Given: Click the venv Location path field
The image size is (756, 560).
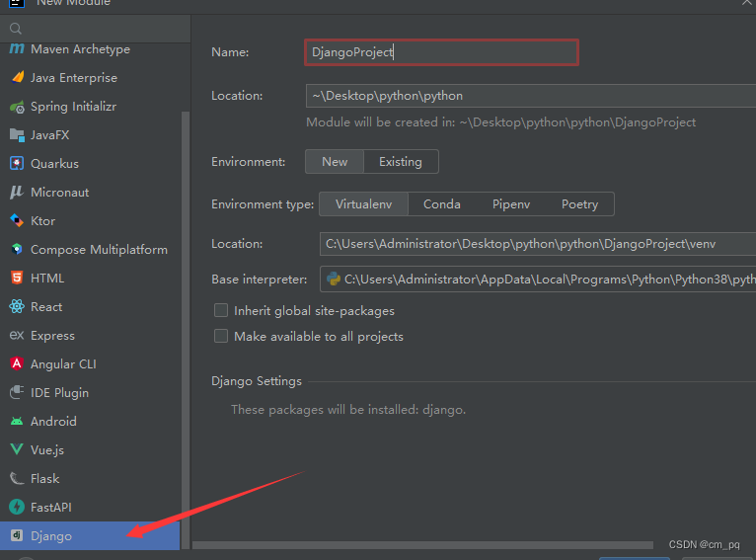Looking at the screenshot, I should [538, 244].
